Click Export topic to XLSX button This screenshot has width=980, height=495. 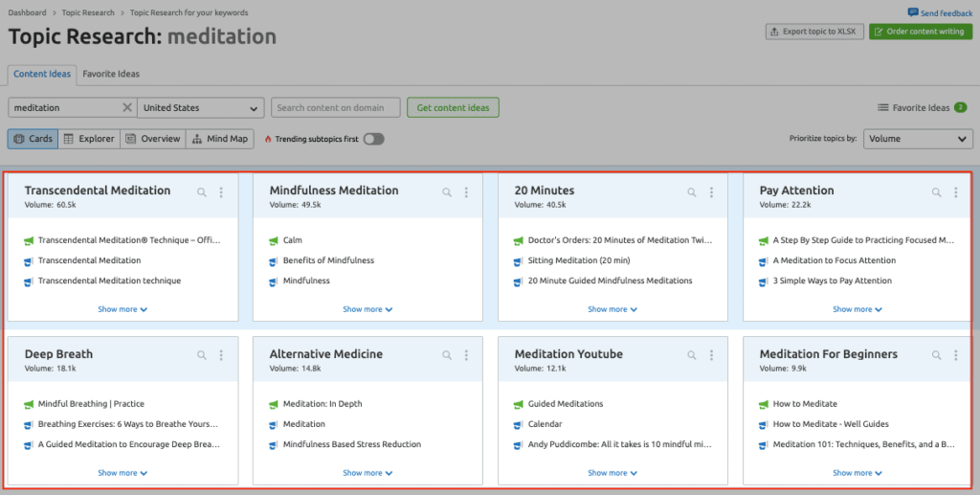pyautogui.click(x=813, y=32)
